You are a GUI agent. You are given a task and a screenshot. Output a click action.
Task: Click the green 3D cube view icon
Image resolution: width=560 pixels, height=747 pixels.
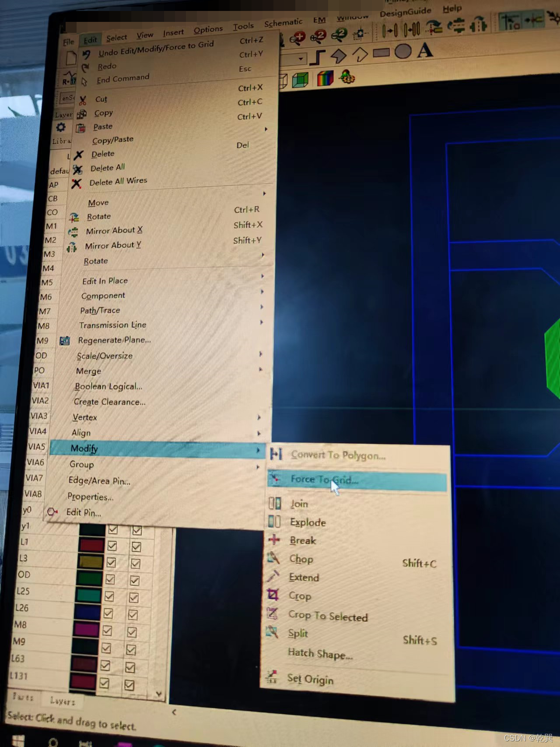tap(300, 80)
